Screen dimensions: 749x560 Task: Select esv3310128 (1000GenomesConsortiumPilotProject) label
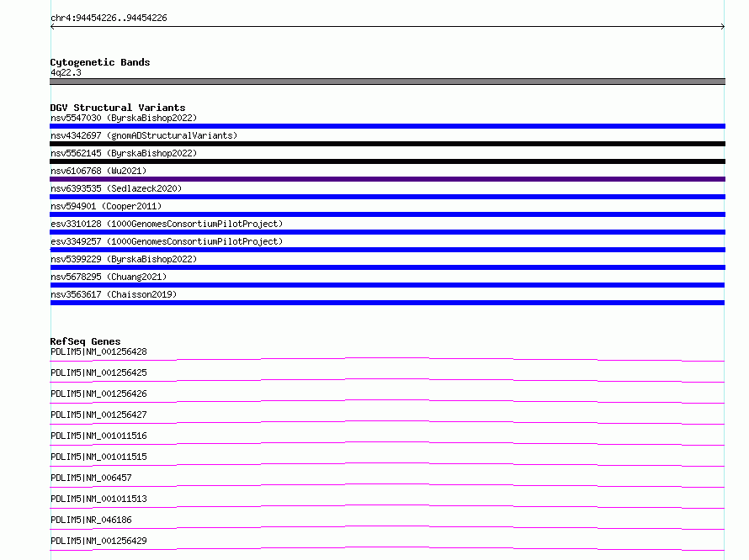[167, 224]
